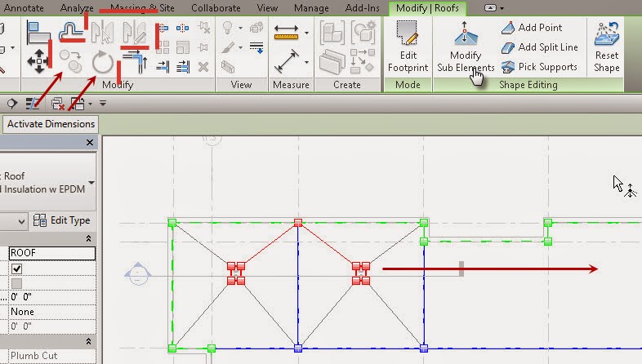The image size is (642, 364).
Task: Select Trim/Extend Single Element tool
Action: (163, 67)
